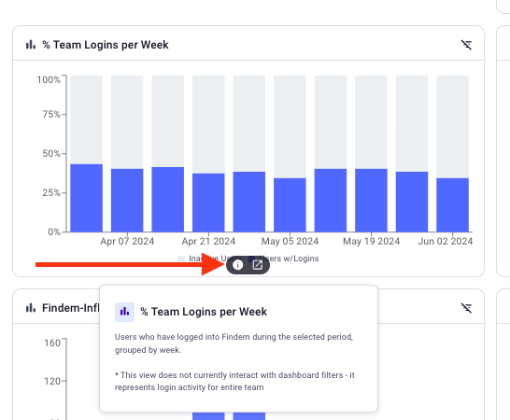510x420 pixels.
Task: Click the 'Findem-Infl' card title
Action: point(71,307)
